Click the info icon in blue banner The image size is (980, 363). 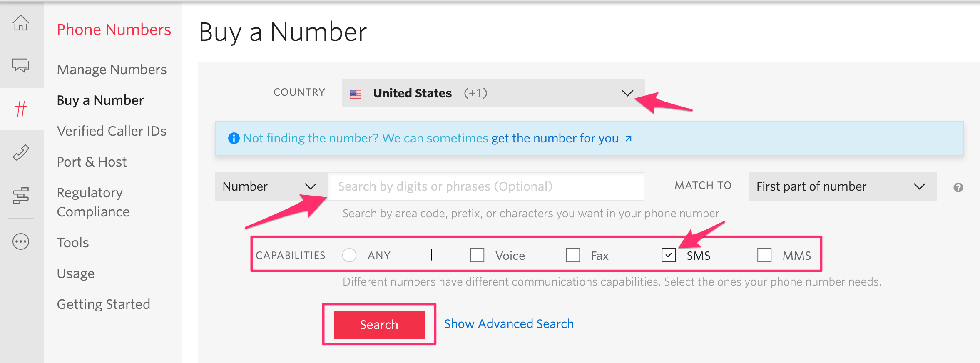click(234, 138)
